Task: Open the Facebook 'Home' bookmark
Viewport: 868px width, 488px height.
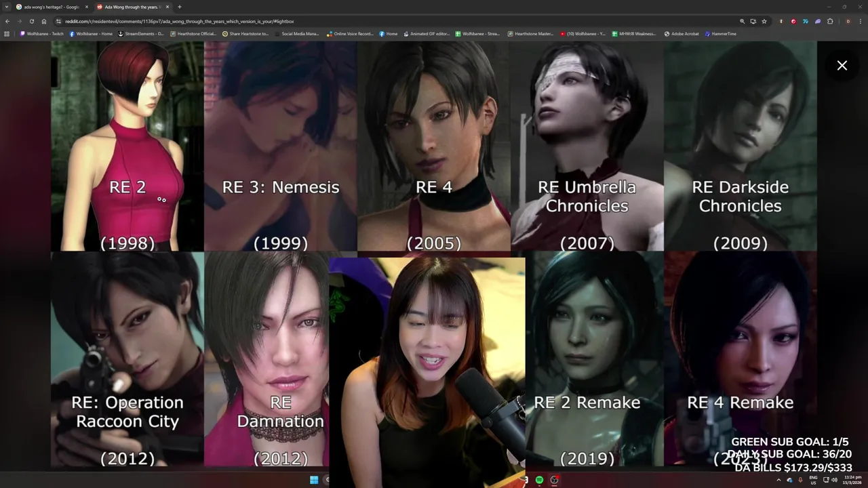Action: tap(389, 33)
